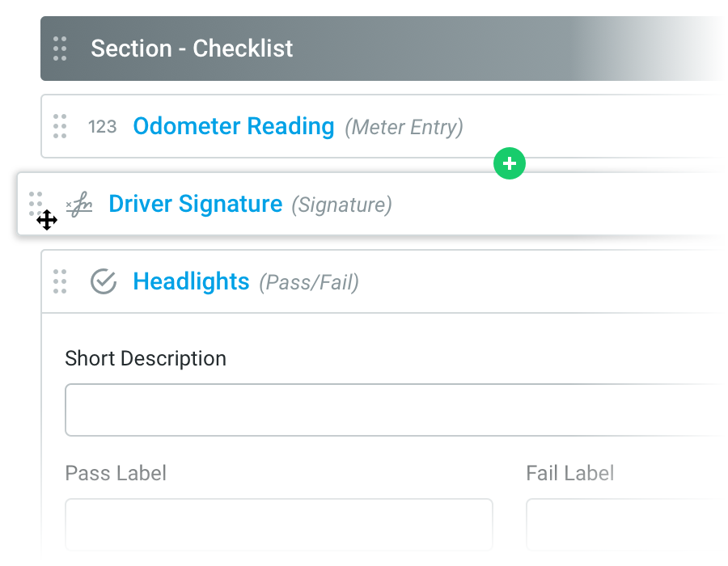Image resolution: width=728 pixels, height=566 pixels.
Task: Click the drag handle on Section - Checklist
Action: point(60,49)
